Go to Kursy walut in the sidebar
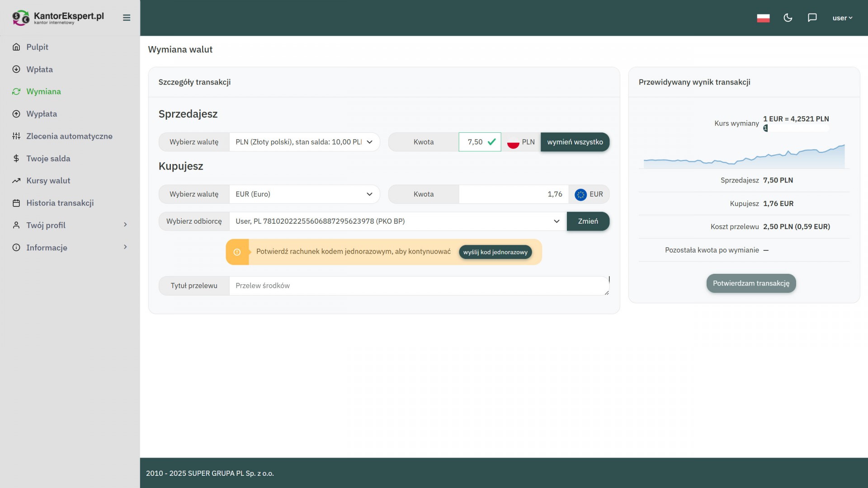This screenshot has height=488, width=868. pyautogui.click(x=48, y=181)
